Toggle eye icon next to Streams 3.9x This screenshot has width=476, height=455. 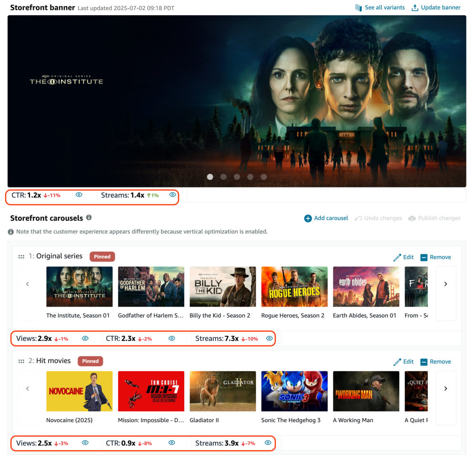(268, 443)
